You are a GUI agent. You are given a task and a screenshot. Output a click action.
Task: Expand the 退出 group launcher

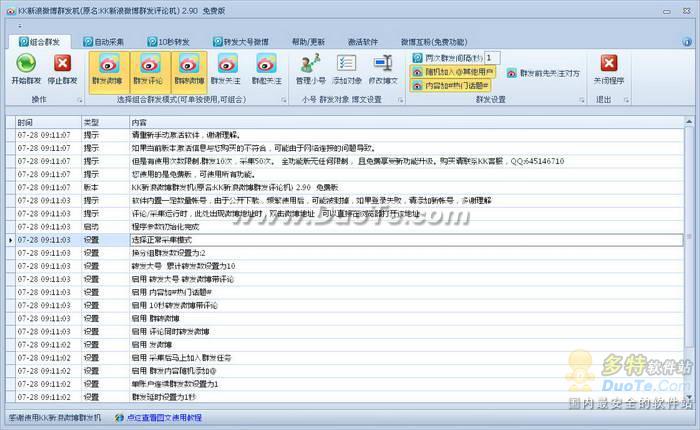(x=626, y=100)
